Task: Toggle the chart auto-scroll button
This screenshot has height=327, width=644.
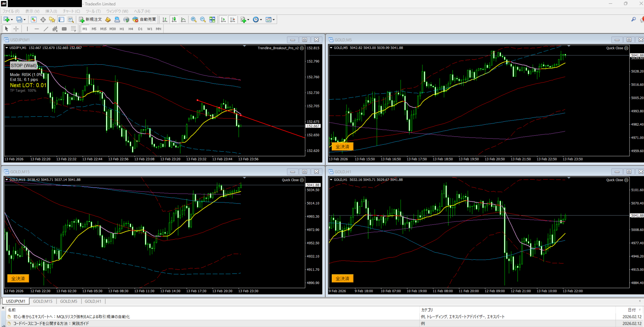Action: point(223,20)
